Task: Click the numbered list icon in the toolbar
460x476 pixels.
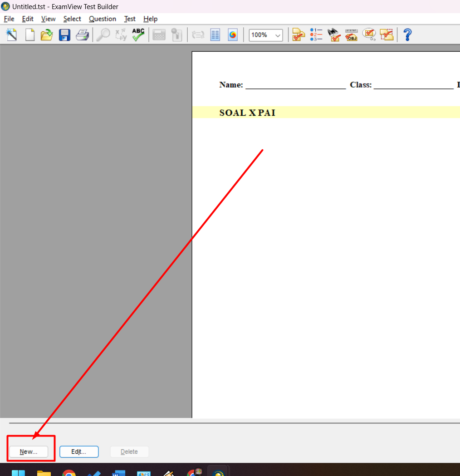Action: [316, 35]
